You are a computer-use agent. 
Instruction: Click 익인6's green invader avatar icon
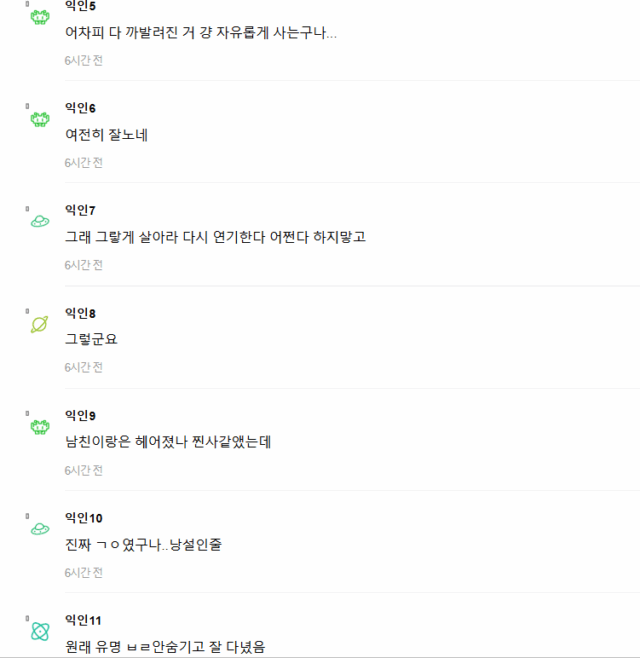coord(40,120)
